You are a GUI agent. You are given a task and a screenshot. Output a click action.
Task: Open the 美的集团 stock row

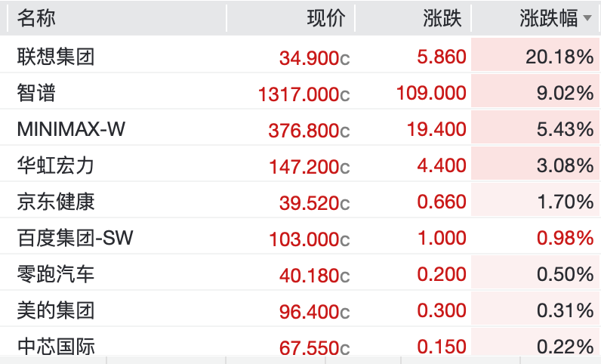click(300, 310)
